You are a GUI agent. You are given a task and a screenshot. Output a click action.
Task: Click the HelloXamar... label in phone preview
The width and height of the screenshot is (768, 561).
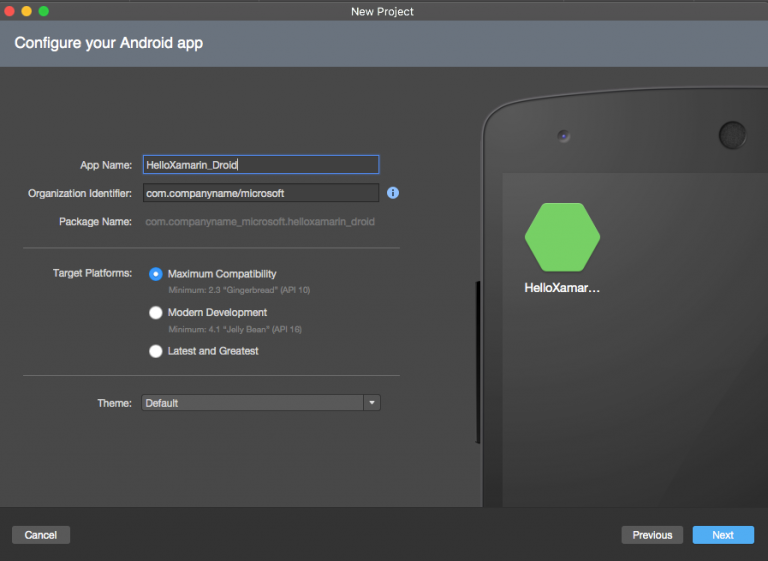point(562,288)
